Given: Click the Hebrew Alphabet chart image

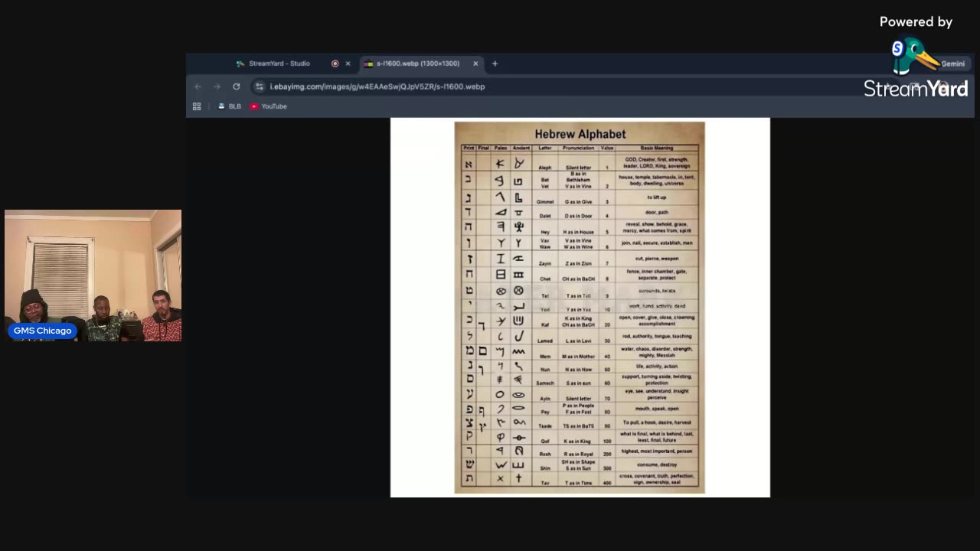Looking at the screenshot, I should pyautogui.click(x=580, y=307).
